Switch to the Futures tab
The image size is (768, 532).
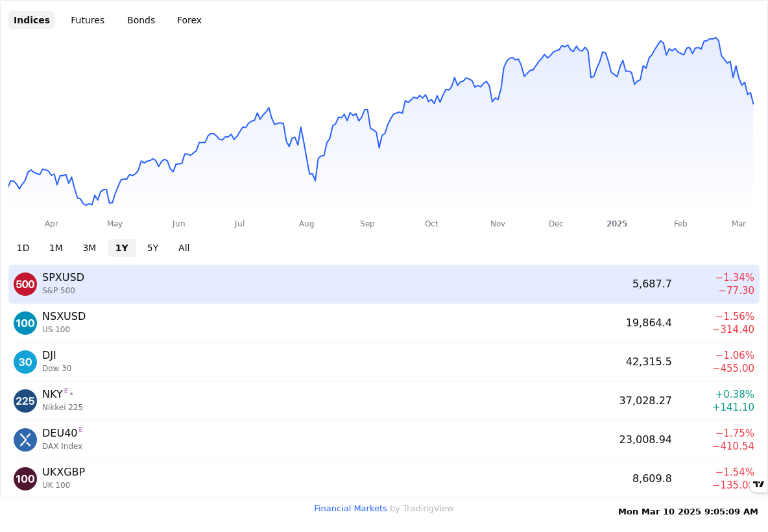point(88,20)
